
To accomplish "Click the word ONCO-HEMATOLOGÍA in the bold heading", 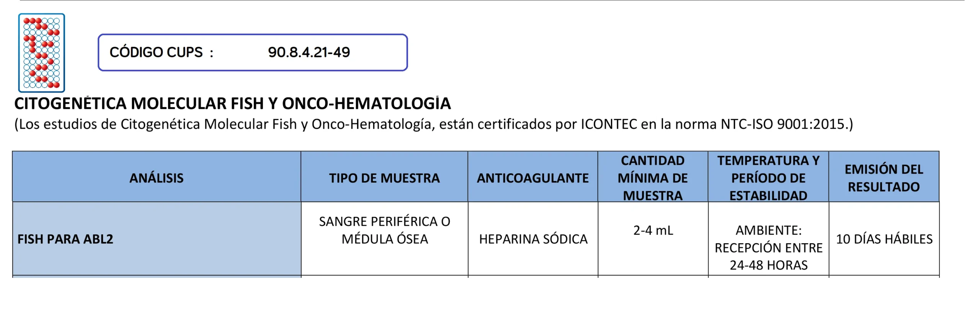I will pos(366,103).
